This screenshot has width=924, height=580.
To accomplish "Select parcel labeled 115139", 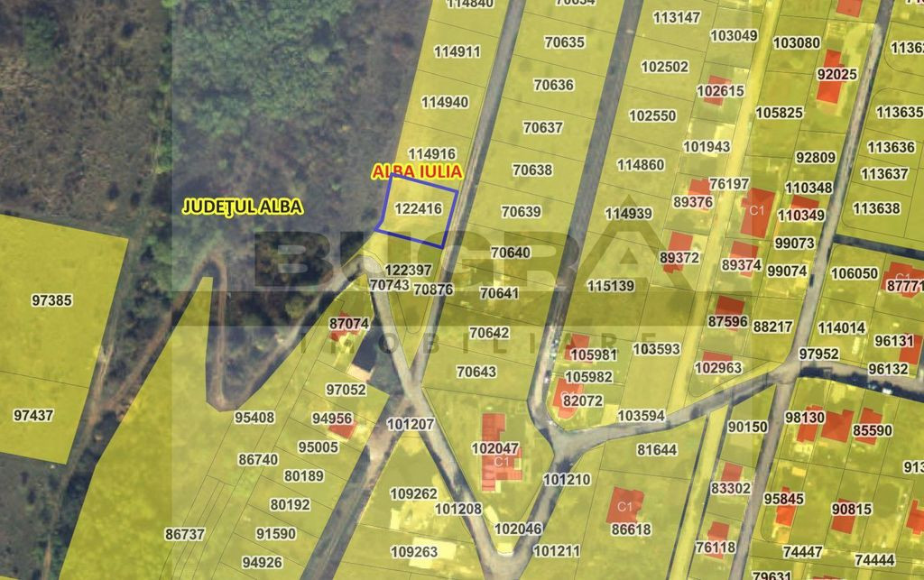I will [610, 286].
